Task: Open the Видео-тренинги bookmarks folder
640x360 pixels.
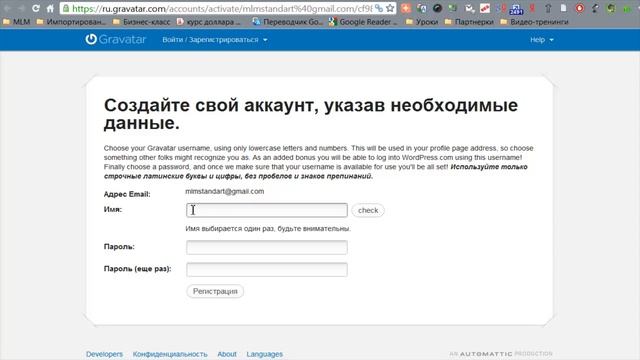Action: point(534,22)
